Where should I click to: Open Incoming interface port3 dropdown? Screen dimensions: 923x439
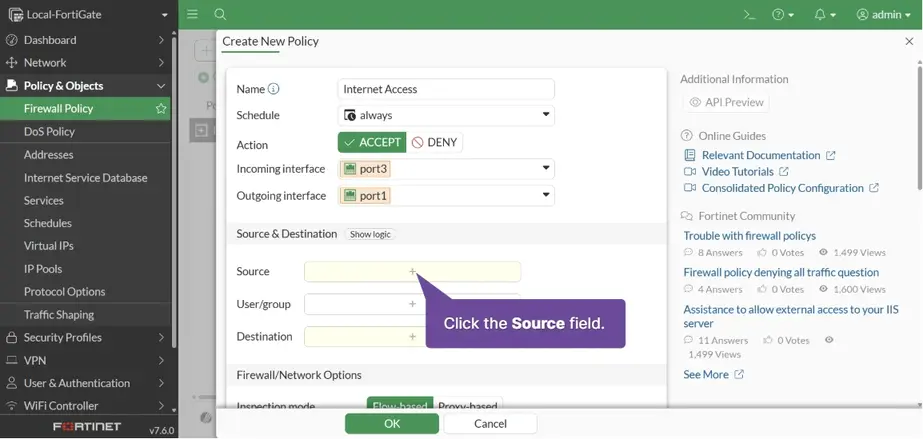[446, 169]
